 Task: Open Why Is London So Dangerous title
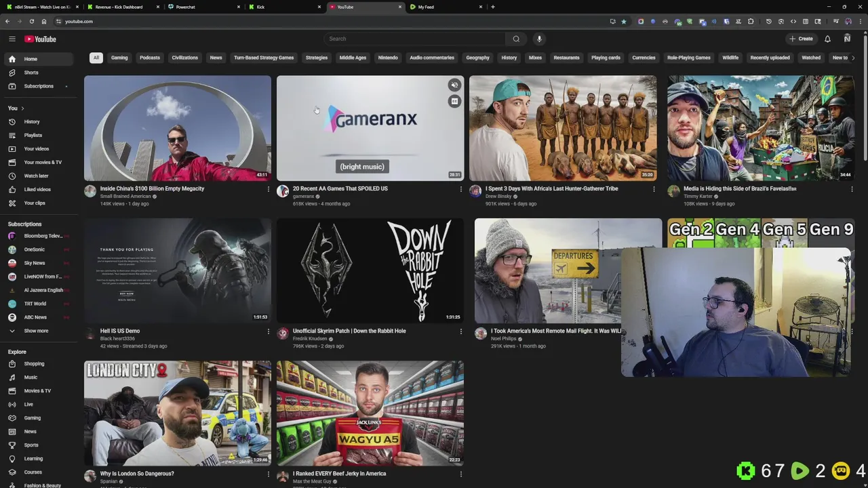point(137,474)
